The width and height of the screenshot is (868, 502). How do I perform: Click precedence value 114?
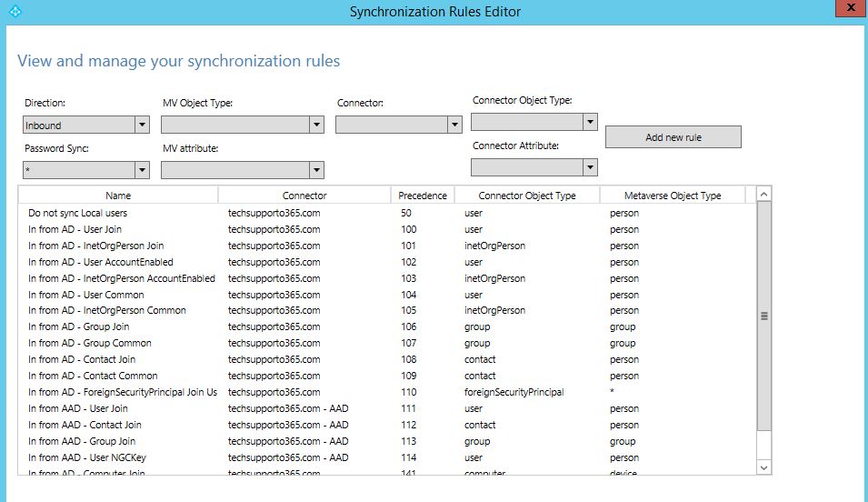[408, 457]
